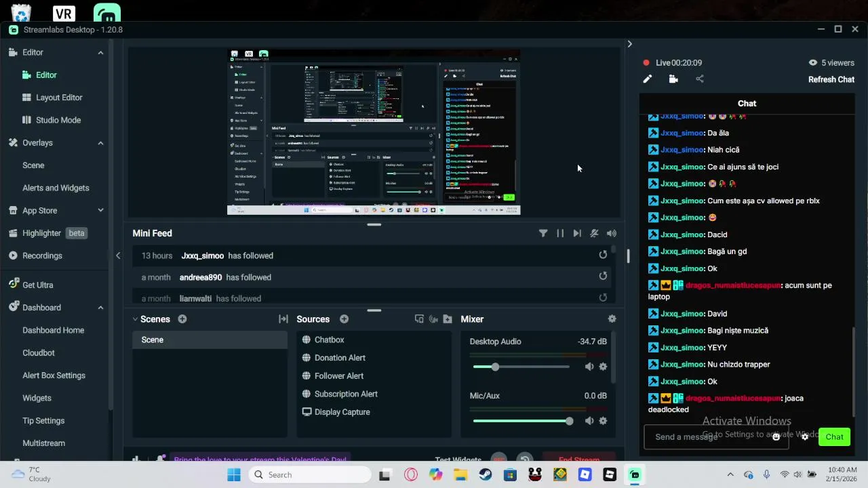The image size is (868, 488).
Task: Open Alerts and Widgets
Action: (x=54, y=188)
